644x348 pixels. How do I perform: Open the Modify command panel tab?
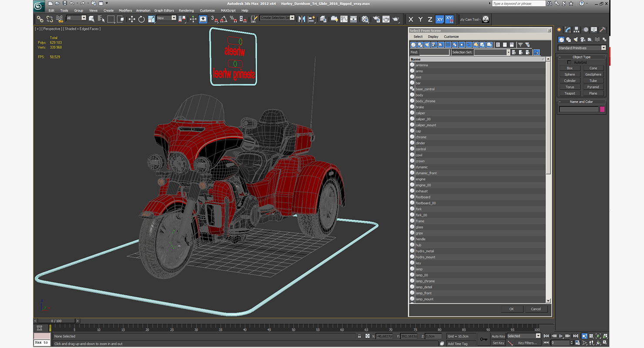pyautogui.click(x=568, y=30)
